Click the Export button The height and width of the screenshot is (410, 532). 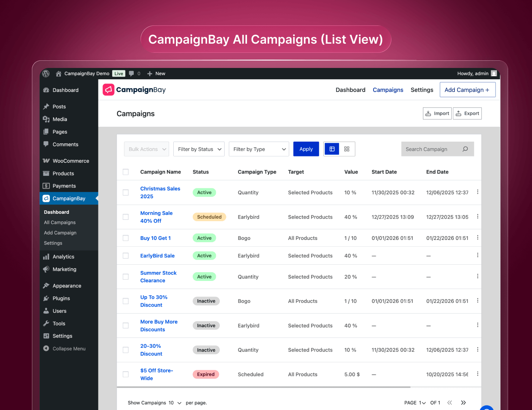467,114
